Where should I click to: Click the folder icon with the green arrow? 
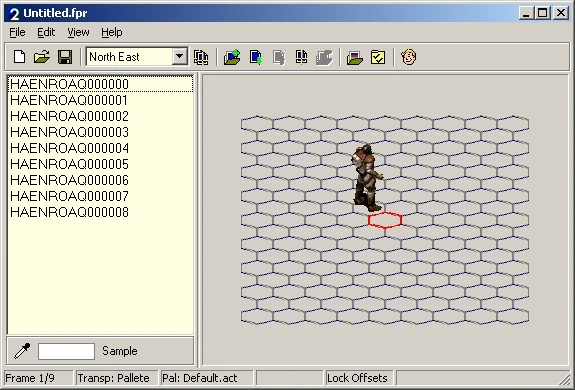point(232,57)
